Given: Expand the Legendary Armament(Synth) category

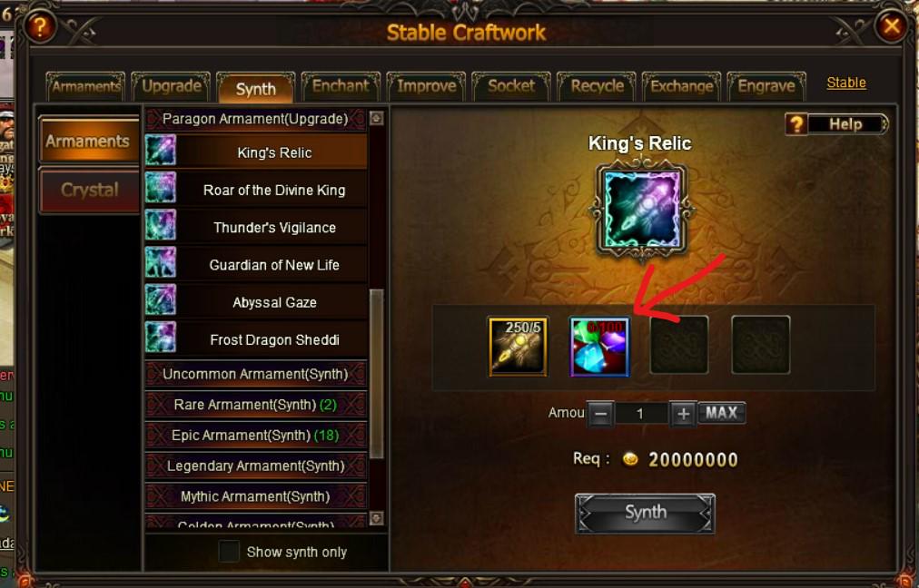Looking at the screenshot, I should (x=255, y=465).
